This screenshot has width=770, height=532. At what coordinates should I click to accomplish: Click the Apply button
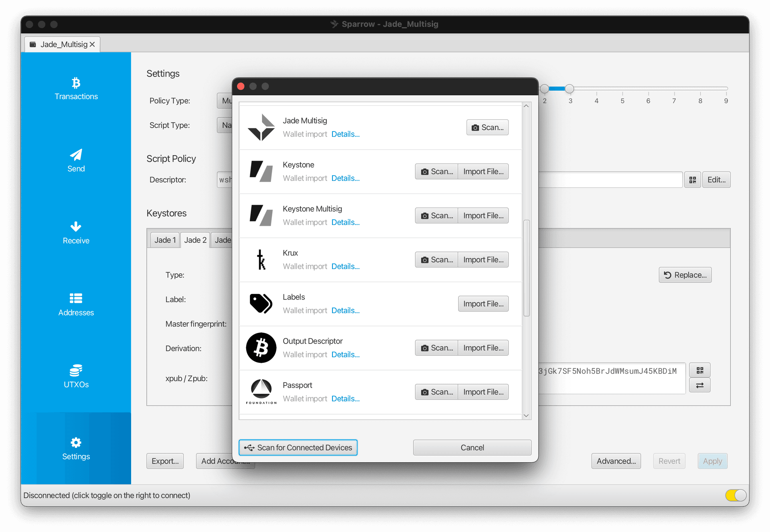point(712,461)
